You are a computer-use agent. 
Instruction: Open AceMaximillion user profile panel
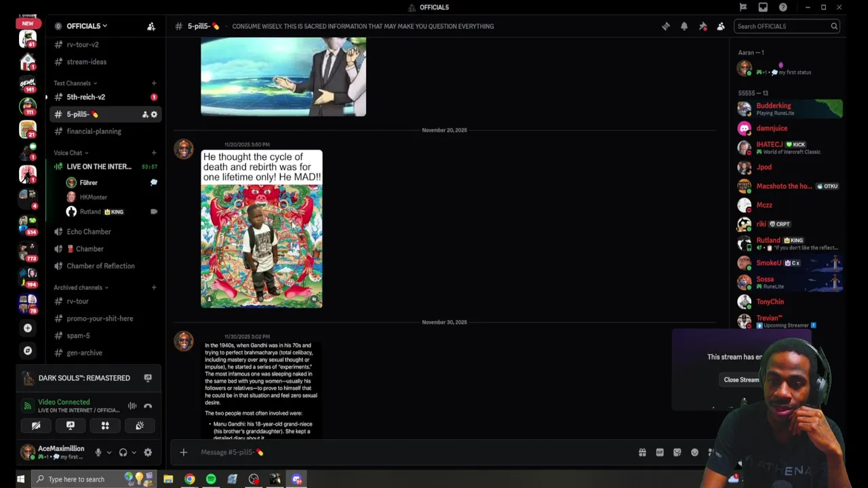click(56, 453)
